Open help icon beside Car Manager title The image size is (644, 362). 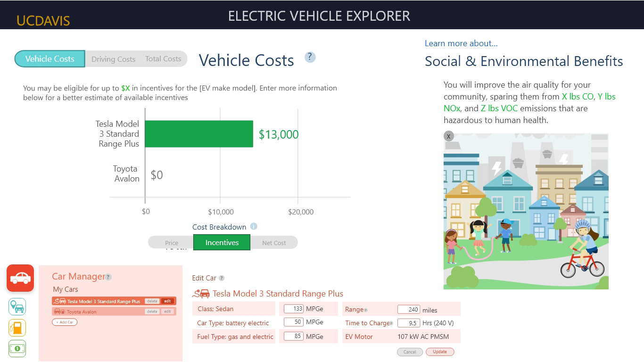click(x=108, y=277)
